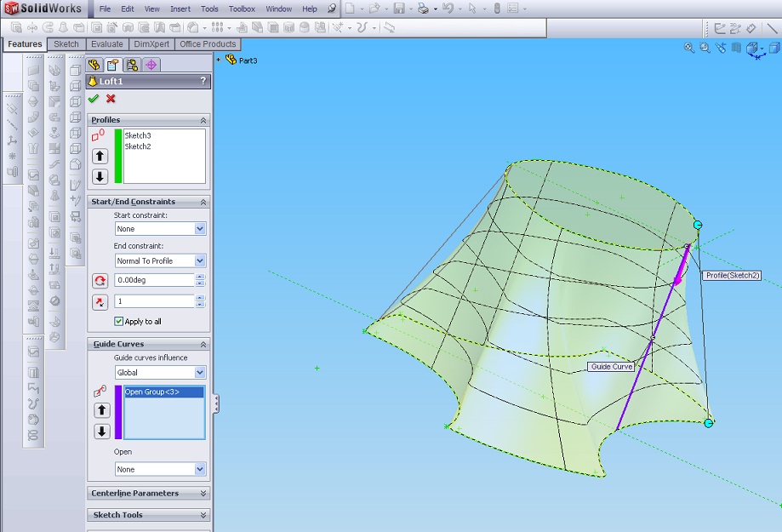Screen dimensions: 782x532
Task: Collapse the Profiles section
Action: tap(203, 120)
